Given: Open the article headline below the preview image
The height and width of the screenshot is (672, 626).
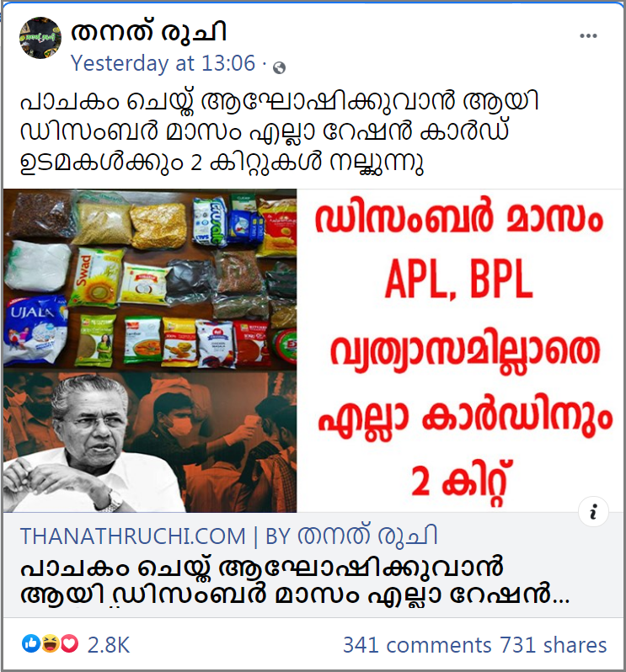Looking at the screenshot, I should pos(295,580).
